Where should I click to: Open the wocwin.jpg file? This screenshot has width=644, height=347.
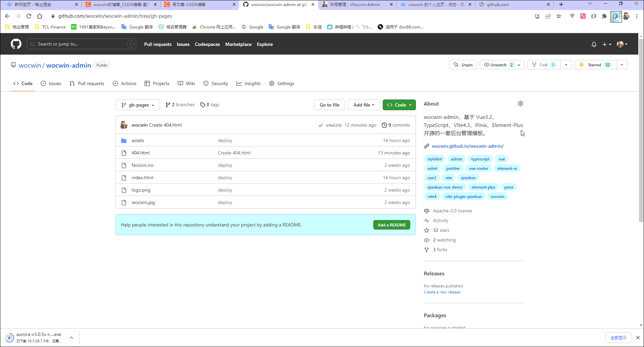pyautogui.click(x=143, y=202)
